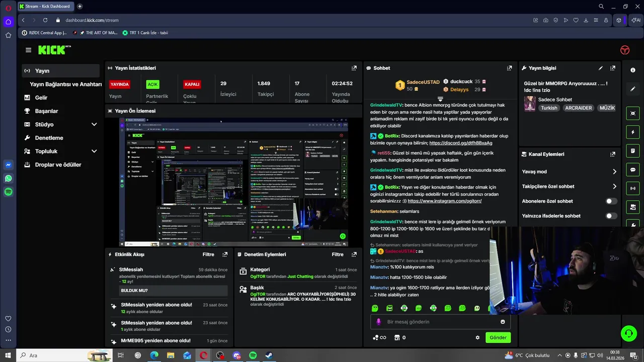Viewport: 644px width, 362px height.
Task: Expand the Topluluk sidebar section
Action: coord(94,151)
